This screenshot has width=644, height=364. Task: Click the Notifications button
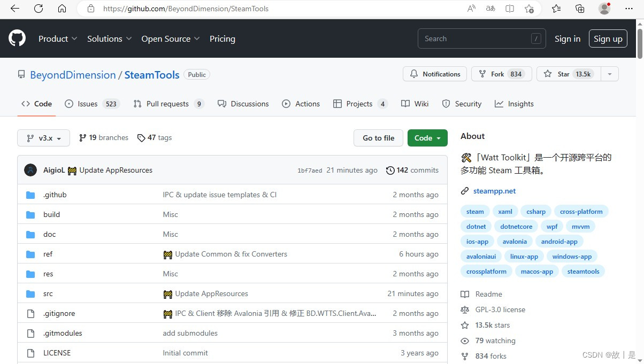coord(435,74)
